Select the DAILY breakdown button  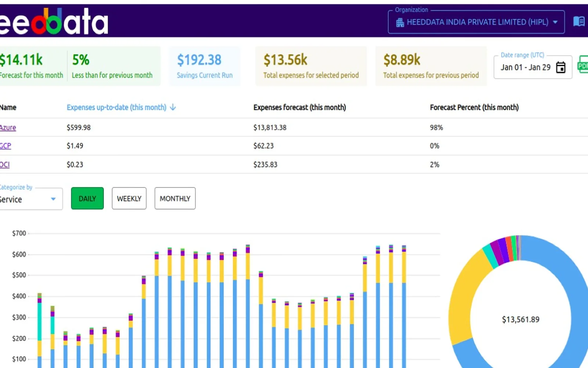[x=87, y=198]
